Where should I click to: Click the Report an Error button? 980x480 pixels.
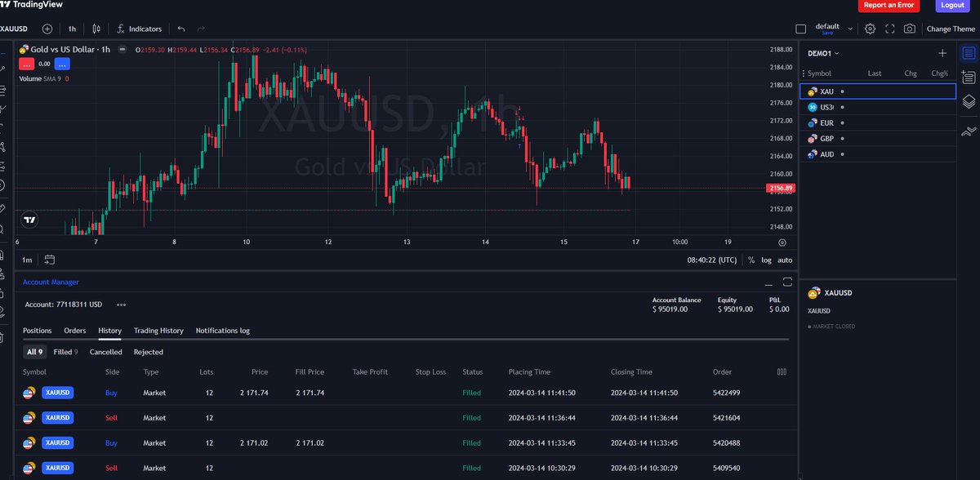[889, 5]
